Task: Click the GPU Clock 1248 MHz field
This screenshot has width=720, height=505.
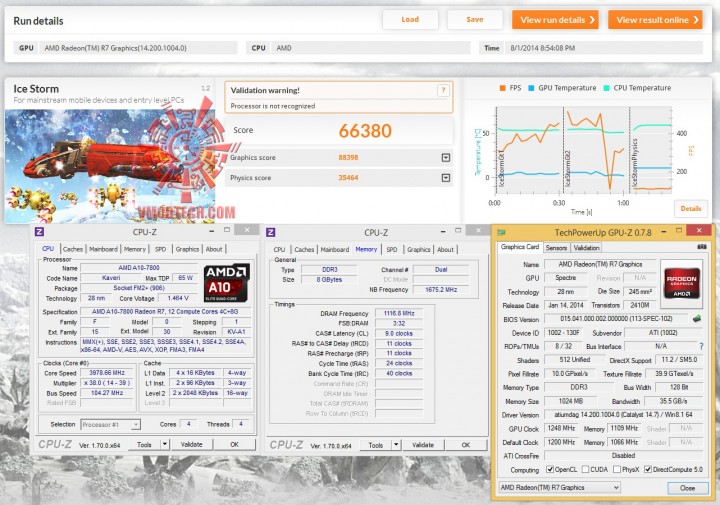Action: pos(561,428)
